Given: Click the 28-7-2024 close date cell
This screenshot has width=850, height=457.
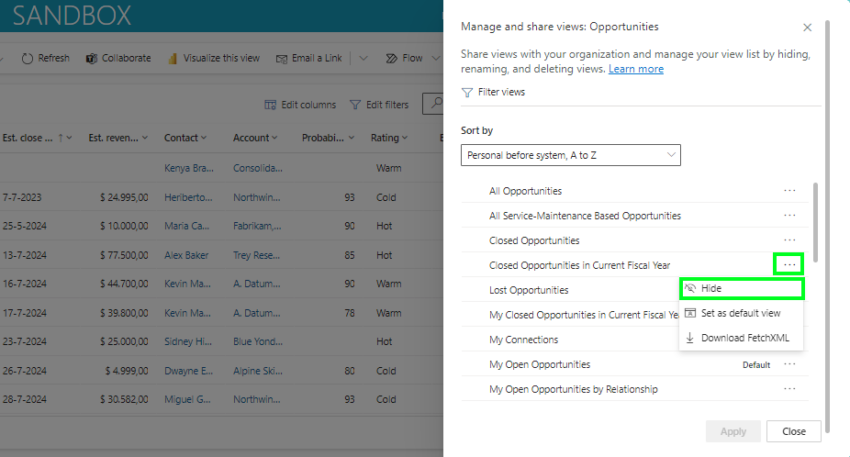Looking at the screenshot, I should (24, 400).
